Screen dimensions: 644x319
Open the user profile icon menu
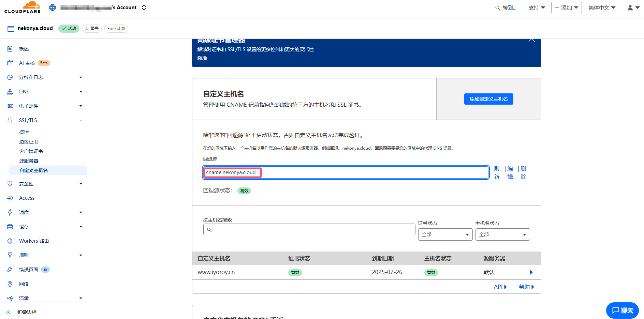(x=633, y=7)
